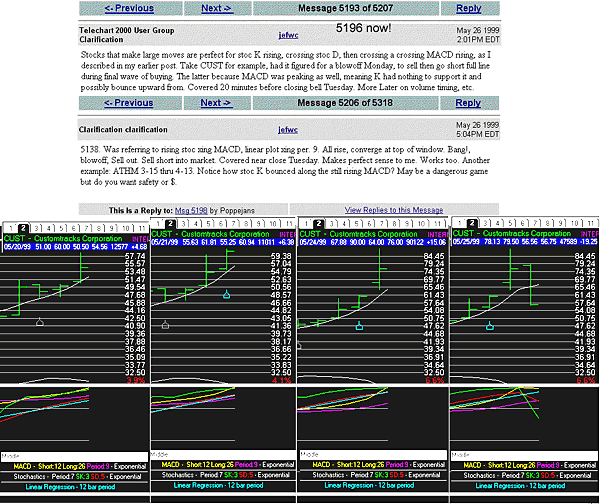Image resolution: width=600 pixels, height=504 pixels.
Task: Click the gray marker icon in second chart
Action: pos(165,325)
